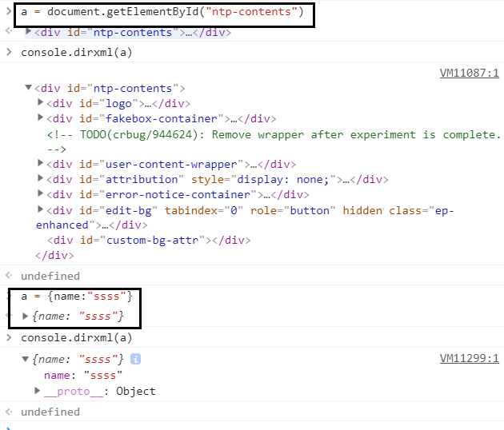The image size is (504, 430).
Task: Expand the edit-bg div node
Action: point(40,209)
